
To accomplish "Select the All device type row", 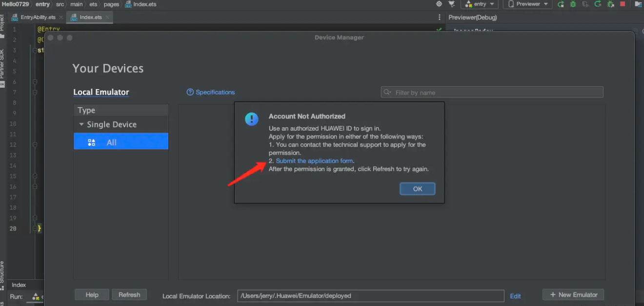I will point(121,142).
